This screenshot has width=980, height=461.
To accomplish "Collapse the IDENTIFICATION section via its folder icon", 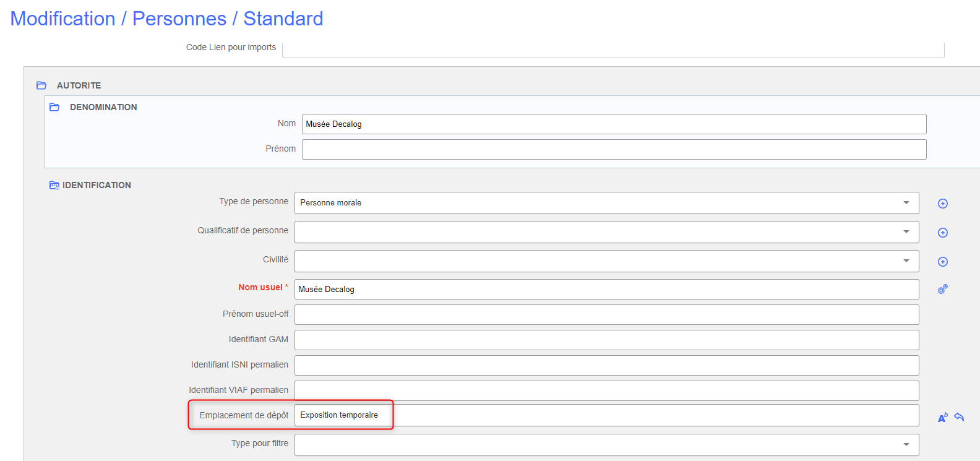I will (x=54, y=185).
